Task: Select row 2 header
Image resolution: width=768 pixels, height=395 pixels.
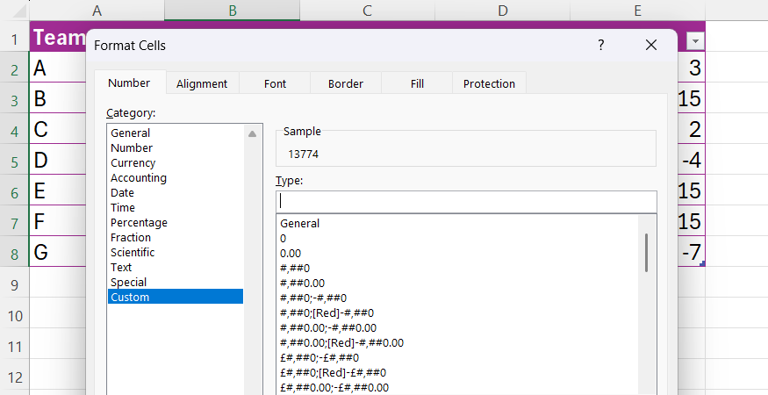Action: pyautogui.click(x=15, y=68)
